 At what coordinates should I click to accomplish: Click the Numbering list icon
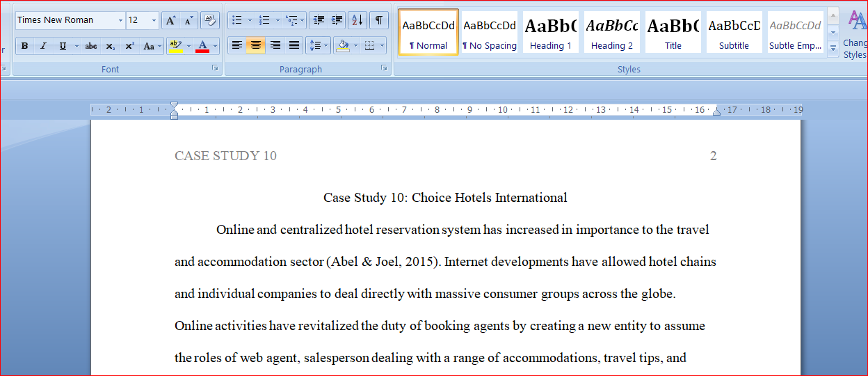[264, 20]
